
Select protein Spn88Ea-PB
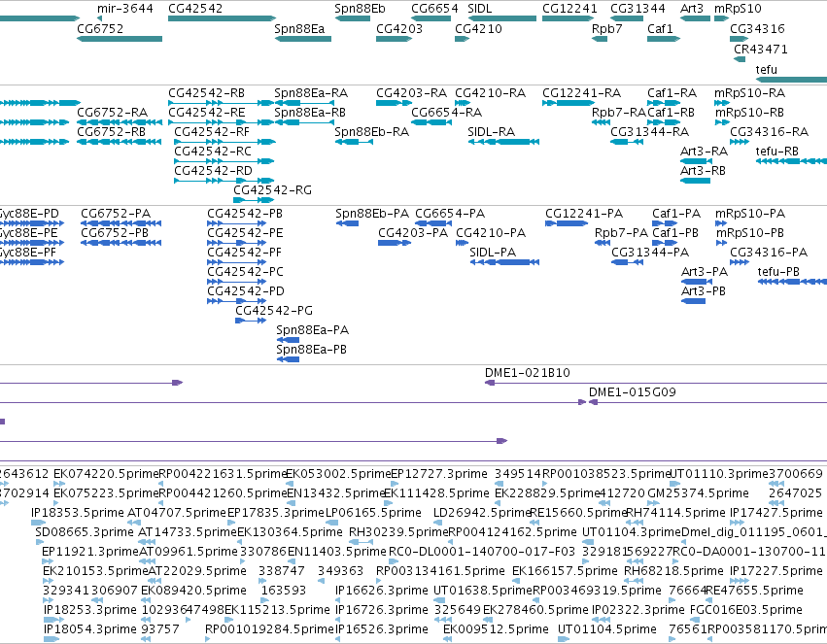point(288,359)
